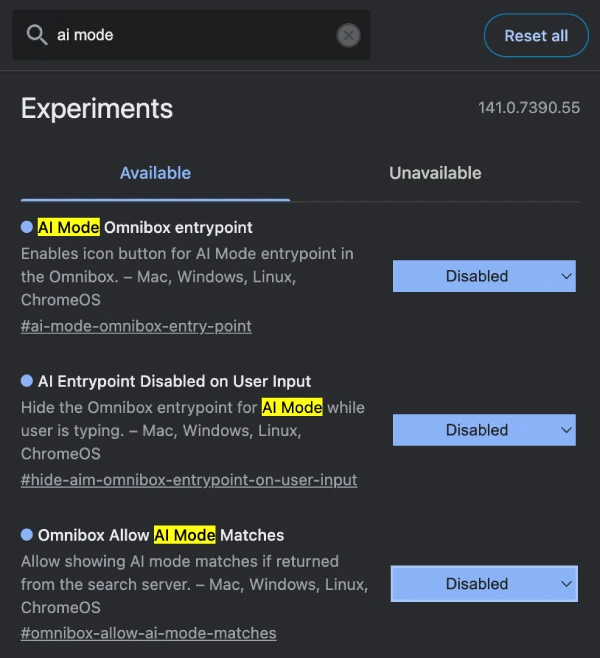Expand dropdown for AI Entrypoint Disabled on User Input
Image resolution: width=600 pixels, height=658 pixels.
point(484,430)
